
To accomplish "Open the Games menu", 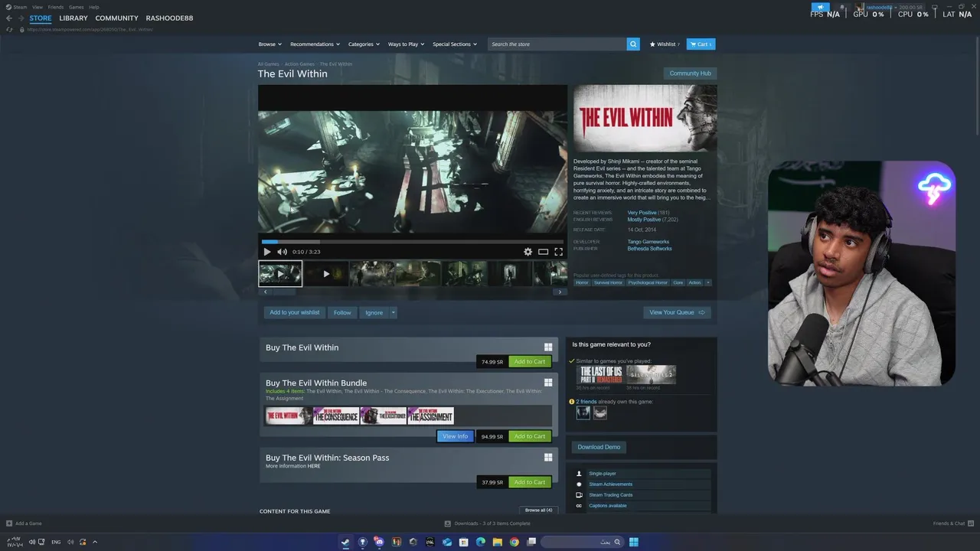I will (76, 7).
